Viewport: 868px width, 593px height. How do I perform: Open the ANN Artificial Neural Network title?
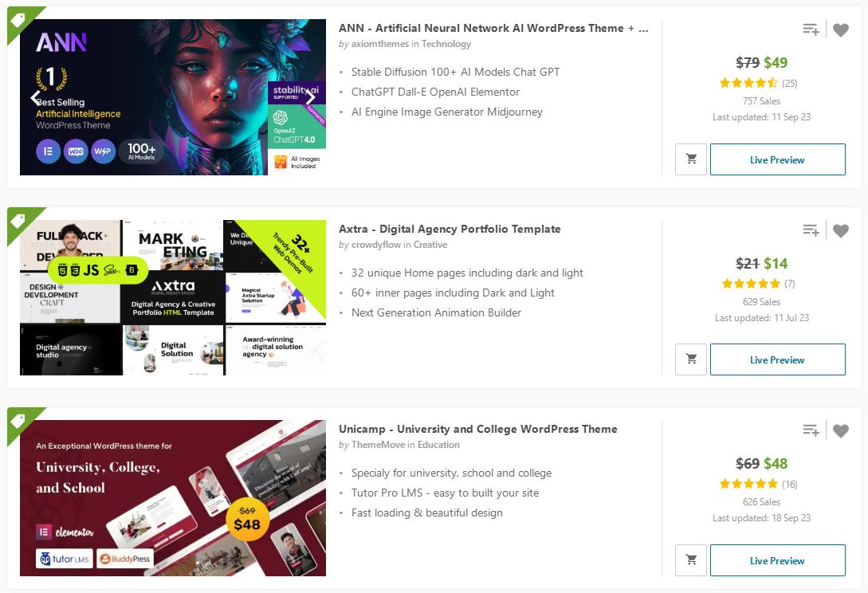point(493,28)
